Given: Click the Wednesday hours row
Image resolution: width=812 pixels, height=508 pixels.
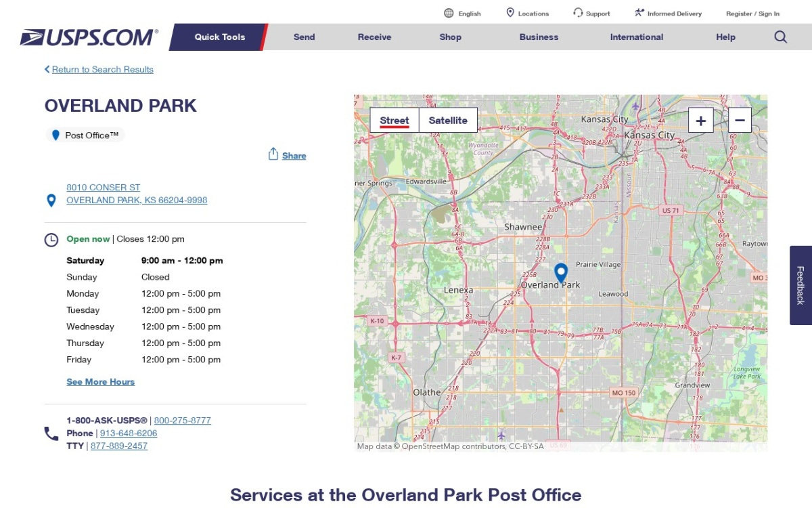Looking at the screenshot, I should coord(145,326).
